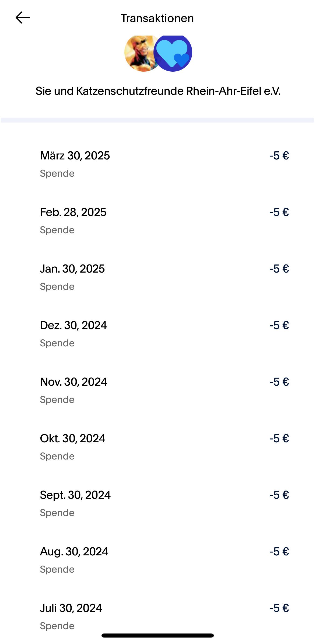Tap the Transaktionen page title
The image size is (315, 644).
tap(157, 18)
